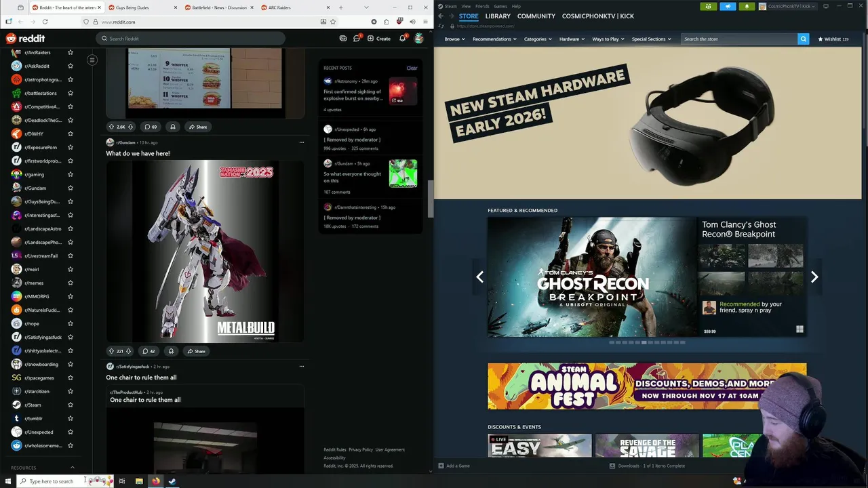This screenshot has height=488, width=868.
Task: Toggle favorite star for r/Gundam
Action: [x=71, y=188]
